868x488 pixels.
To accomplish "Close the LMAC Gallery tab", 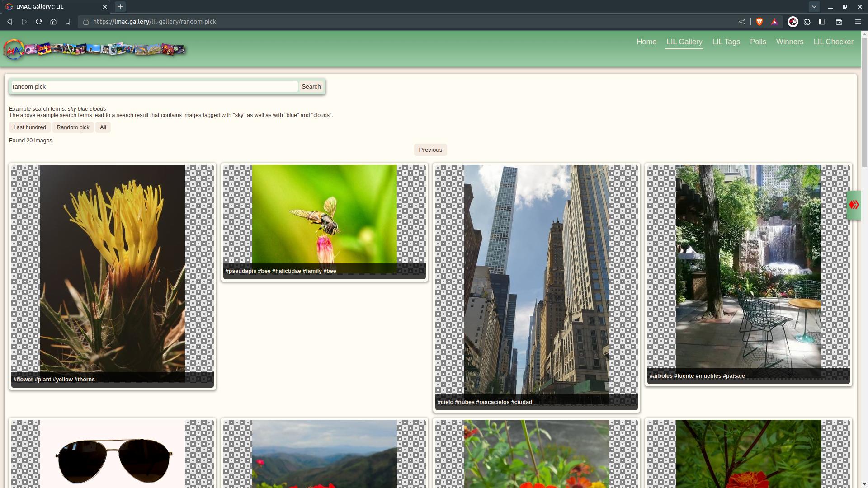I will [x=105, y=7].
